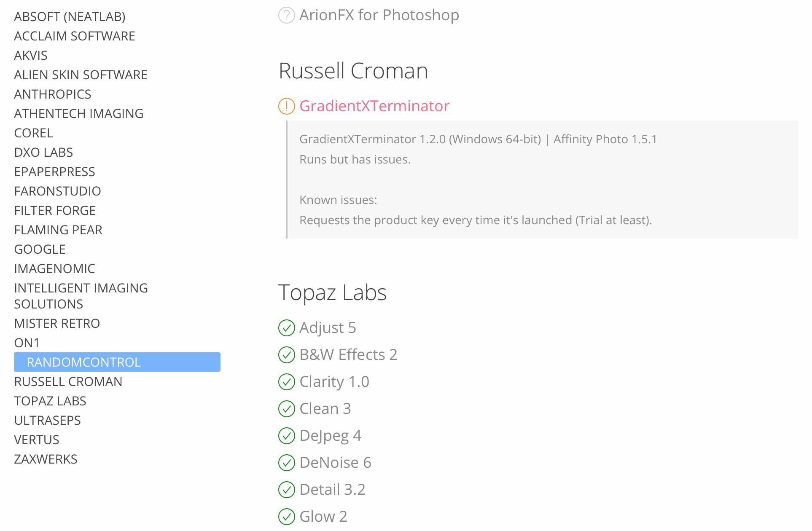Expand the Adjust 5 plugin entry
Image resolution: width=812 pixels, height=531 pixels.
point(328,328)
